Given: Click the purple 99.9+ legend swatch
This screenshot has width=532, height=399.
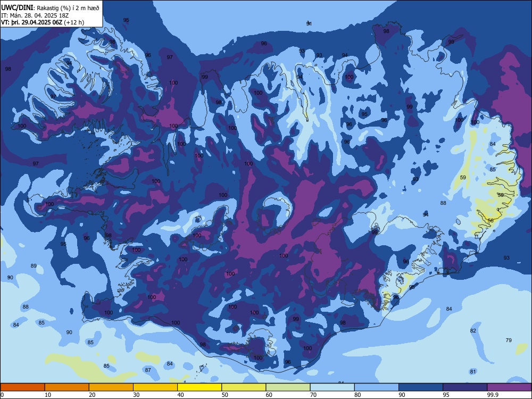Looking at the screenshot, I should [x=509, y=387].
